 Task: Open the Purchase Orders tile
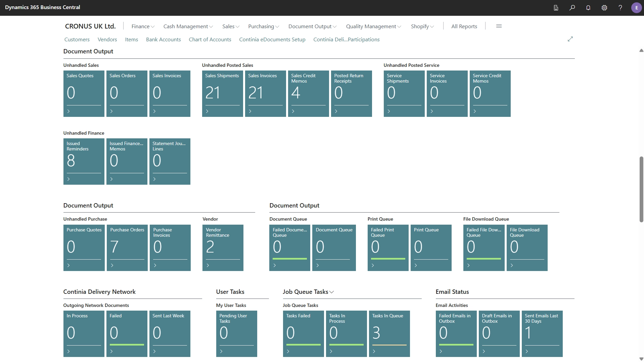pyautogui.click(x=127, y=248)
